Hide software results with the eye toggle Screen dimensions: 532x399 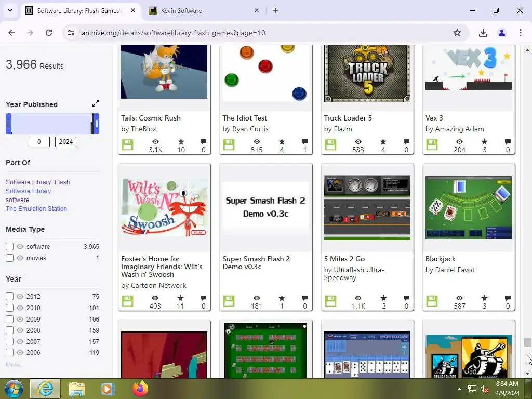pos(20,247)
